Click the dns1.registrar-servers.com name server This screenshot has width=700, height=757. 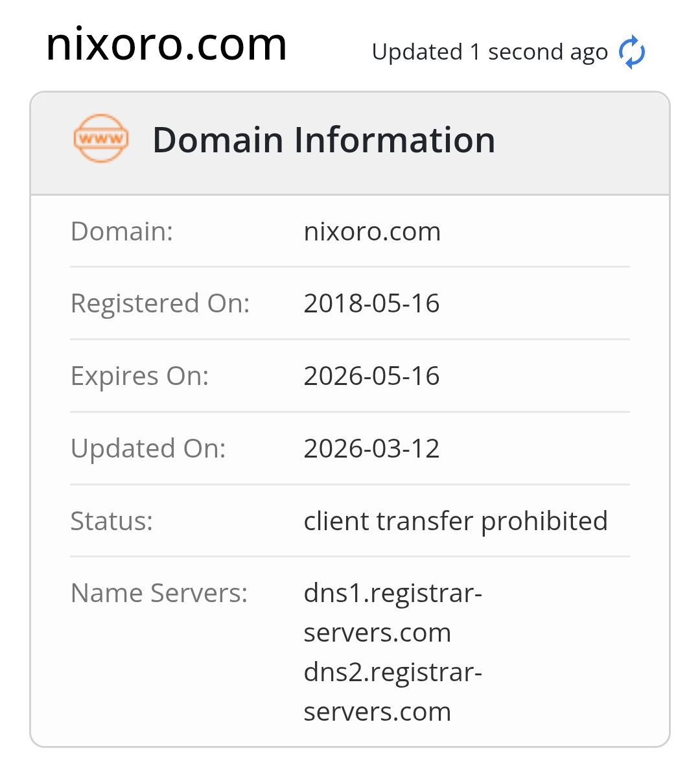tap(392, 612)
